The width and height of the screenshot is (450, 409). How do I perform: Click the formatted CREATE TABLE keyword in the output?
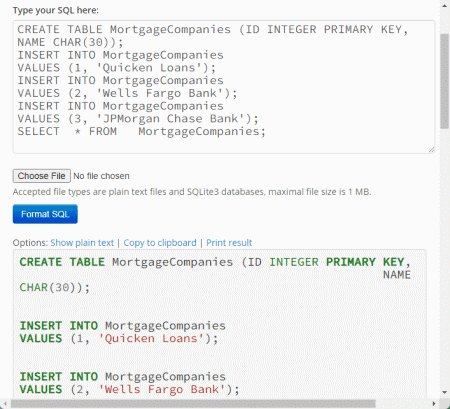[62, 262]
